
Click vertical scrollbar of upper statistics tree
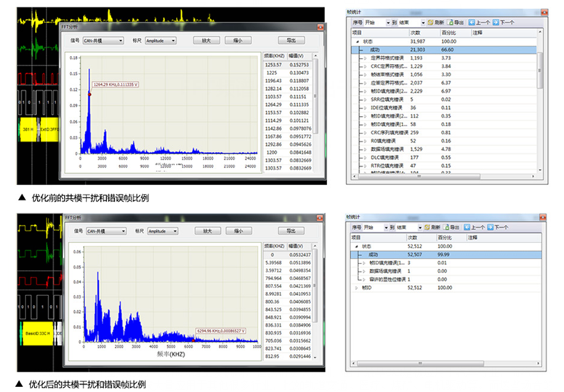tap(539, 70)
